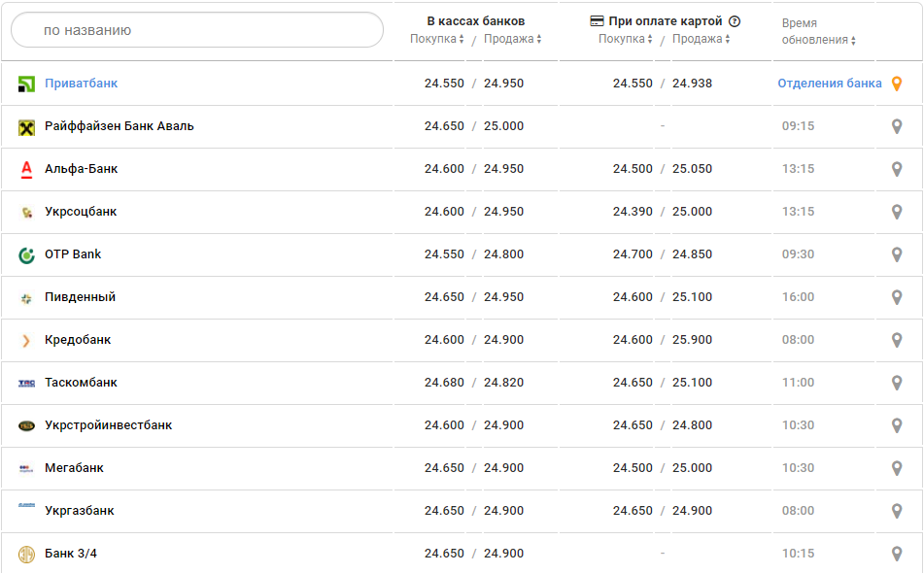Click the map pin in Таскомбанк row
This screenshot has height=574, width=924.
[897, 383]
